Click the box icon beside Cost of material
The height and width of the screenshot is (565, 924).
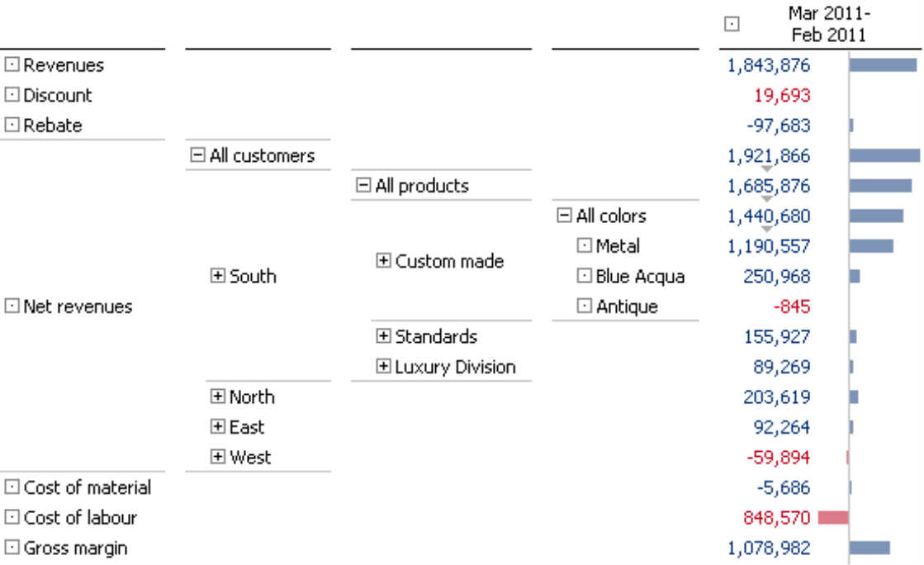point(12,487)
